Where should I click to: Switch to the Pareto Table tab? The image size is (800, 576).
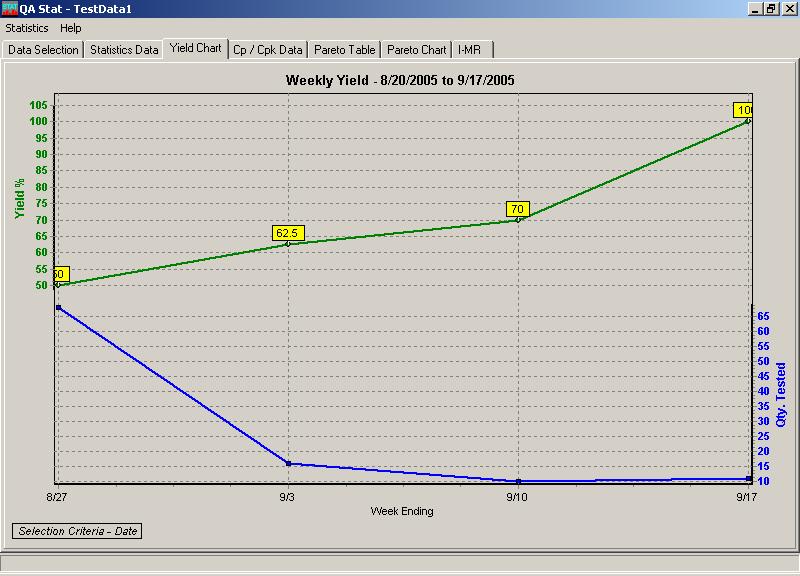345,48
